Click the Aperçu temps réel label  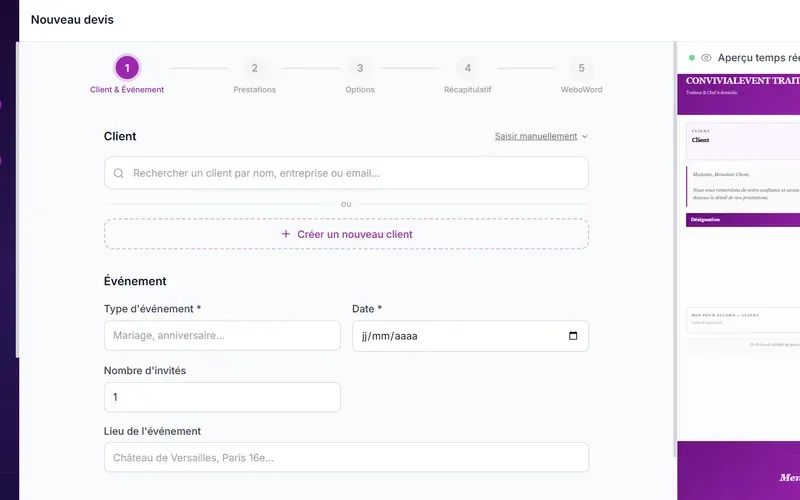(x=759, y=58)
